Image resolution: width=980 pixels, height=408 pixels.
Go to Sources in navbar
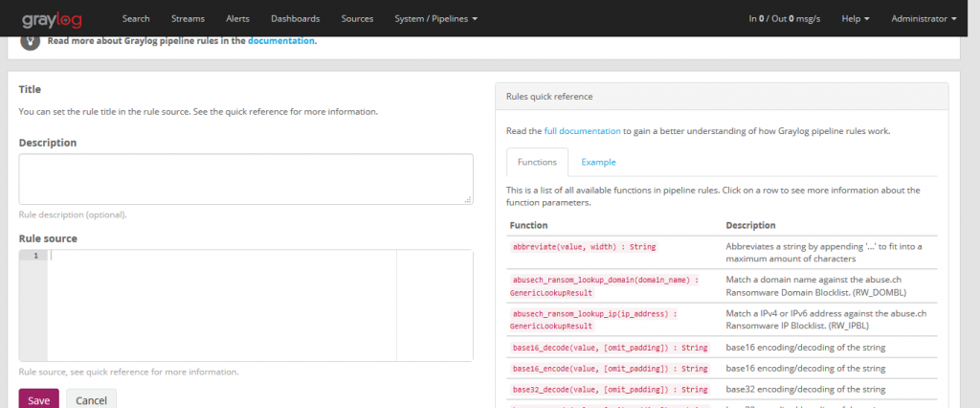click(x=357, y=18)
